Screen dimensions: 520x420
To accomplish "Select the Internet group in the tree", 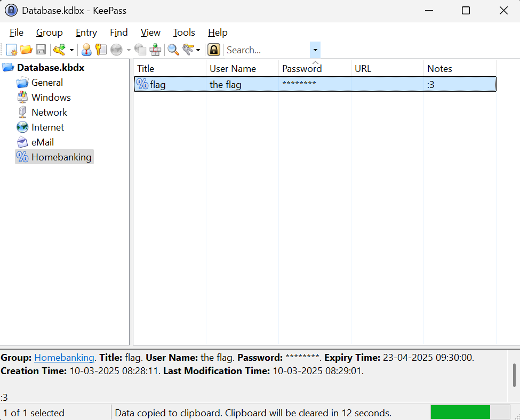I will pyautogui.click(x=47, y=127).
